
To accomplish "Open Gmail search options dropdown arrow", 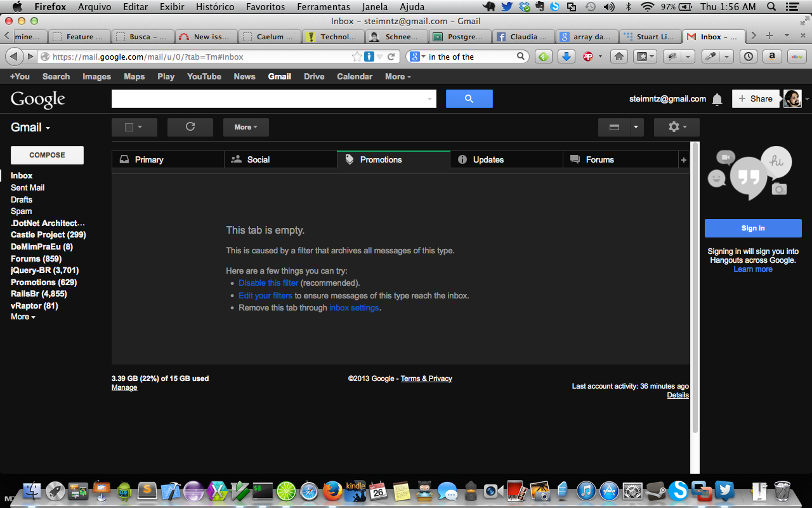I will point(429,99).
